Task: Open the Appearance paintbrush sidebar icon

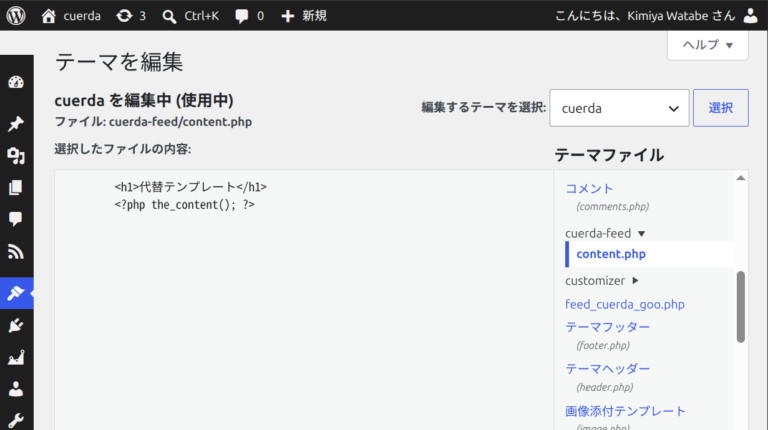Action: pyautogui.click(x=16, y=293)
